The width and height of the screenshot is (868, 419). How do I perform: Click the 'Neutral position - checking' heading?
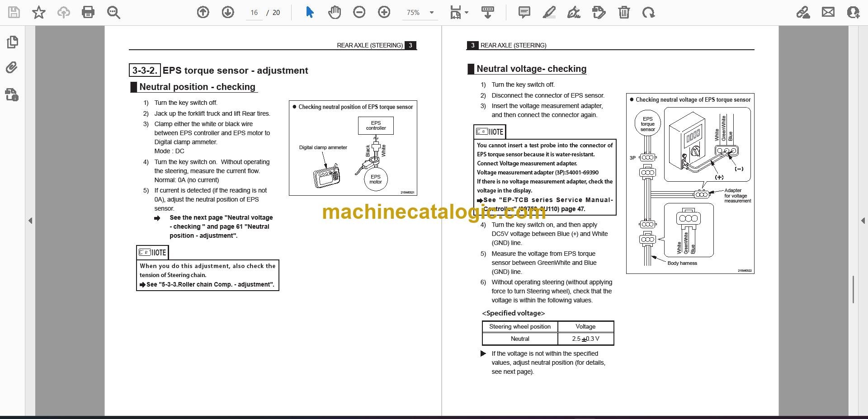click(x=197, y=87)
